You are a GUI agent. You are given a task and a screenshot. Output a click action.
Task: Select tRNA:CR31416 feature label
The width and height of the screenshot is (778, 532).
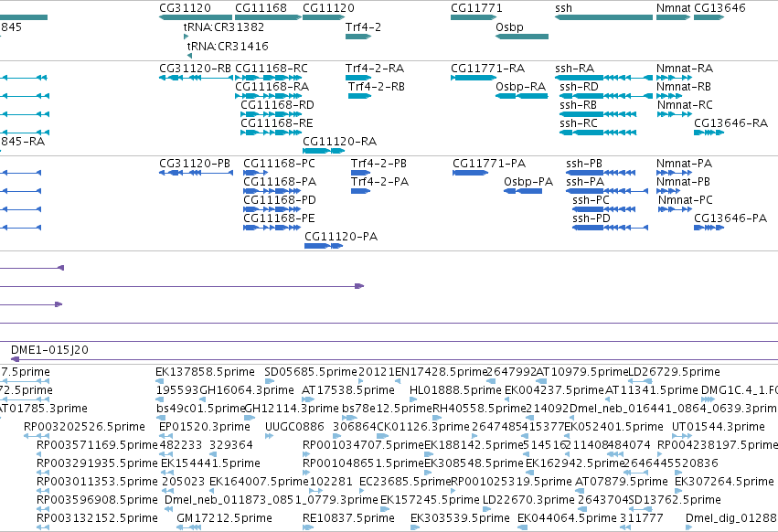[x=228, y=46]
